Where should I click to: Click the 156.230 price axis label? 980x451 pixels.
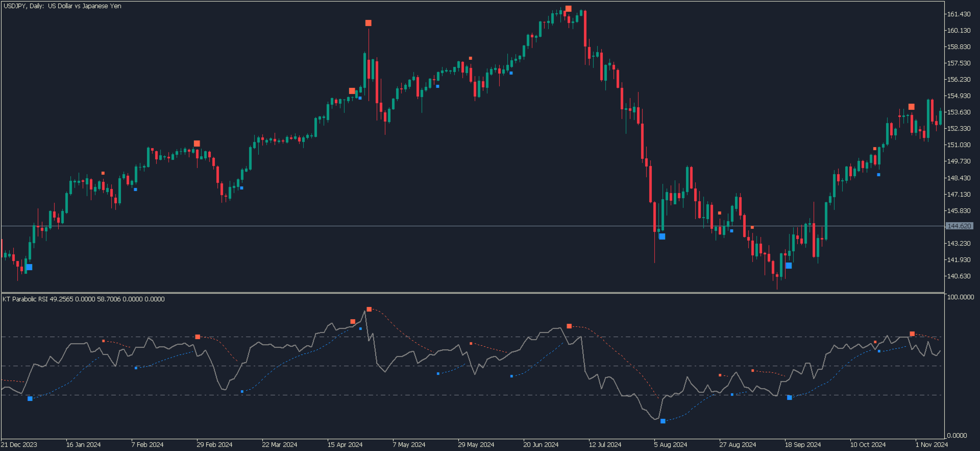point(959,80)
